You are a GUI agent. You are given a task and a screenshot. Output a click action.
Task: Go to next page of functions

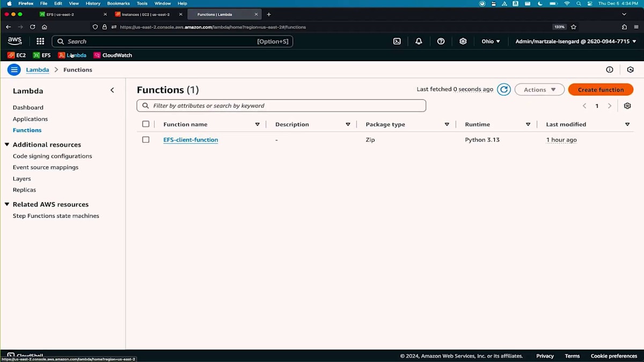pos(610,106)
